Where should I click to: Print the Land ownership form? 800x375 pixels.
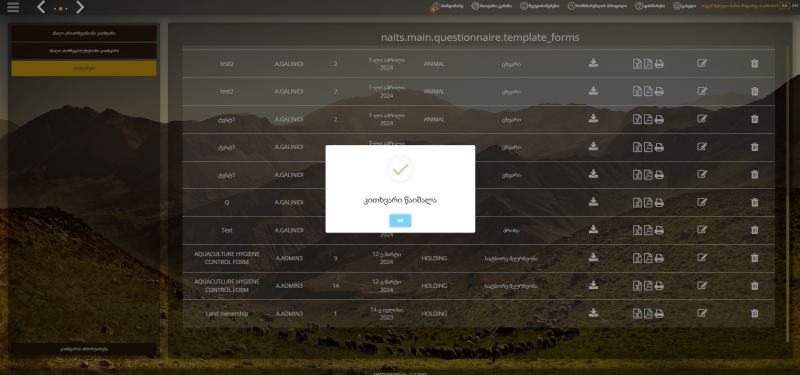coord(659,313)
